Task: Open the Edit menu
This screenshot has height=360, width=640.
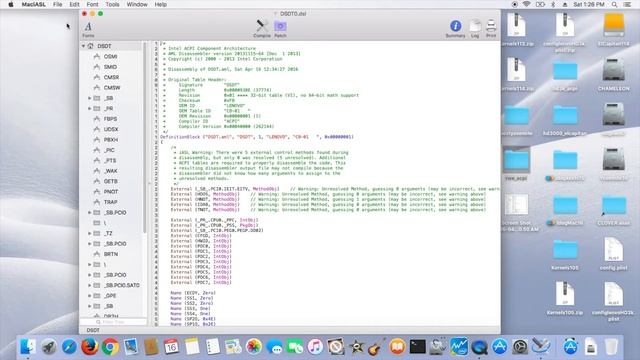Action: (74, 4)
